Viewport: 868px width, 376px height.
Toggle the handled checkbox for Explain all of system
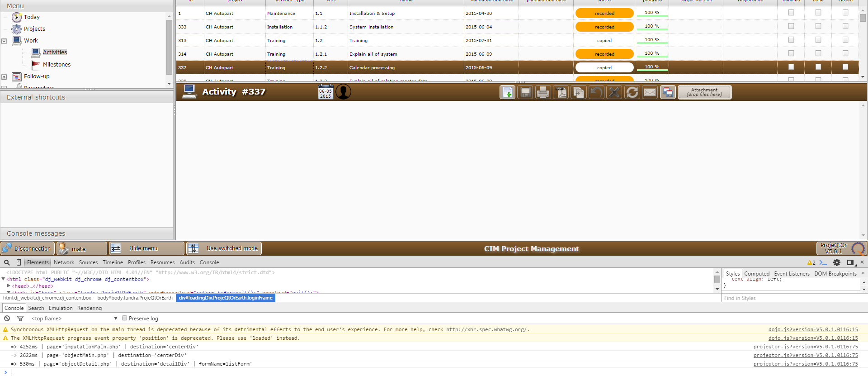click(x=791, y=53)
